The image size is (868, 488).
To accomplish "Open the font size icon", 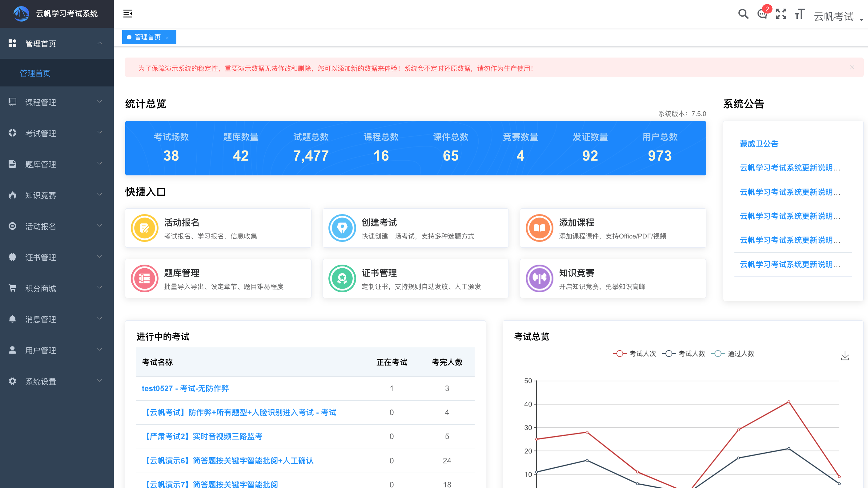I will point(800,14).
